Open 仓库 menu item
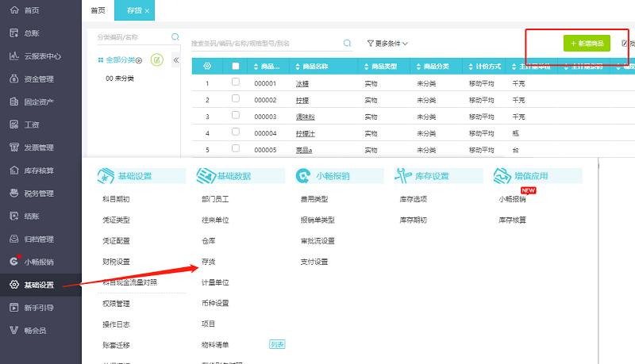Screen dimensions: 635x364 (209, 240)
